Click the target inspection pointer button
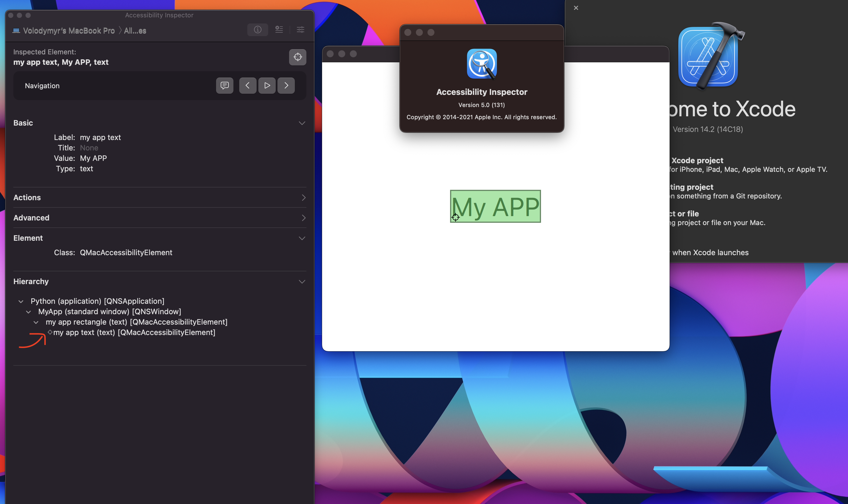The height and width of the screenshot is (504, 848). (297, 57)
